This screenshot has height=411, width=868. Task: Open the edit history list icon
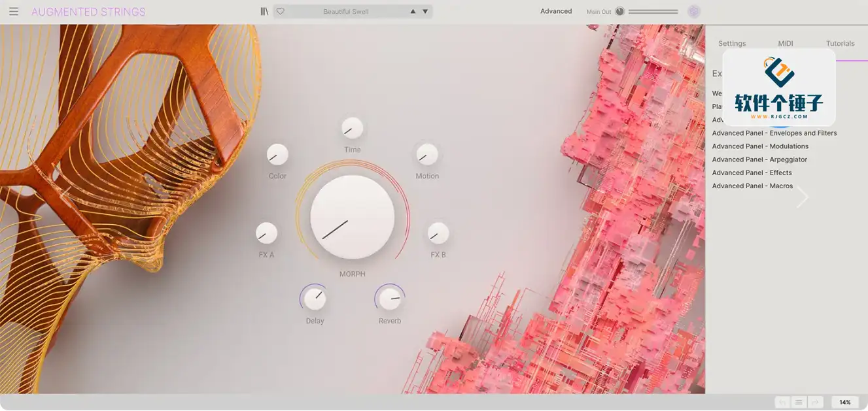(799, 402)
